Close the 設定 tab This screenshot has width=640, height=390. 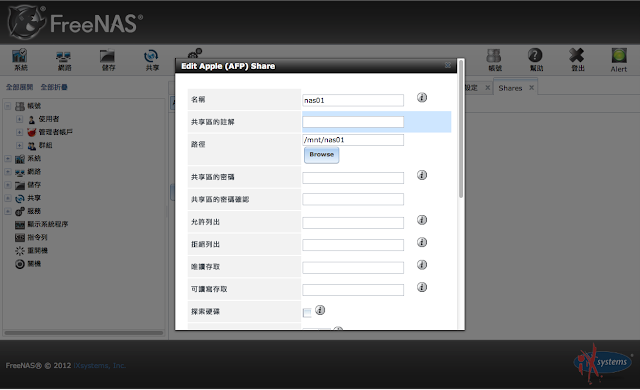(487, 88)
